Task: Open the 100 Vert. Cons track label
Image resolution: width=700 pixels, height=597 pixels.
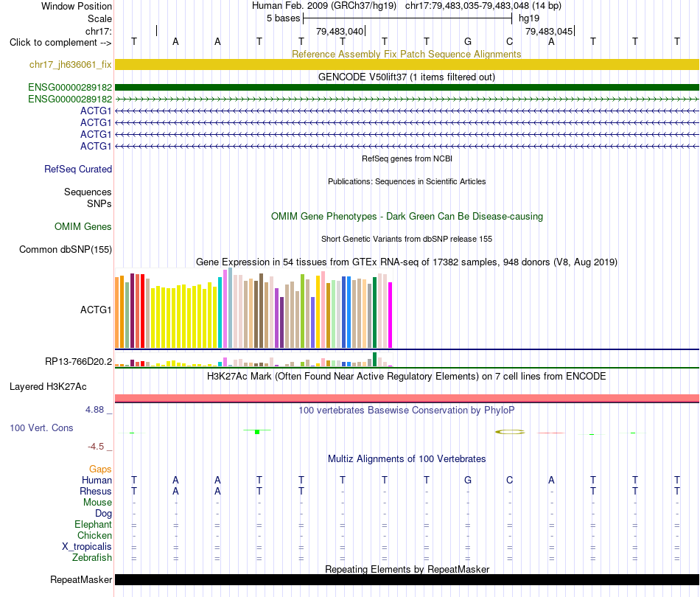Action: pos(41,427)
